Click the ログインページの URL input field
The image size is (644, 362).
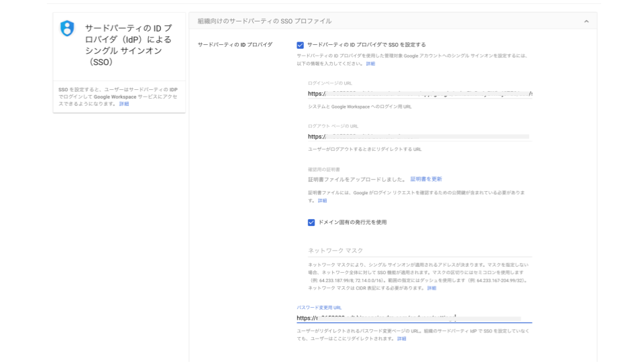coord(420,94)
